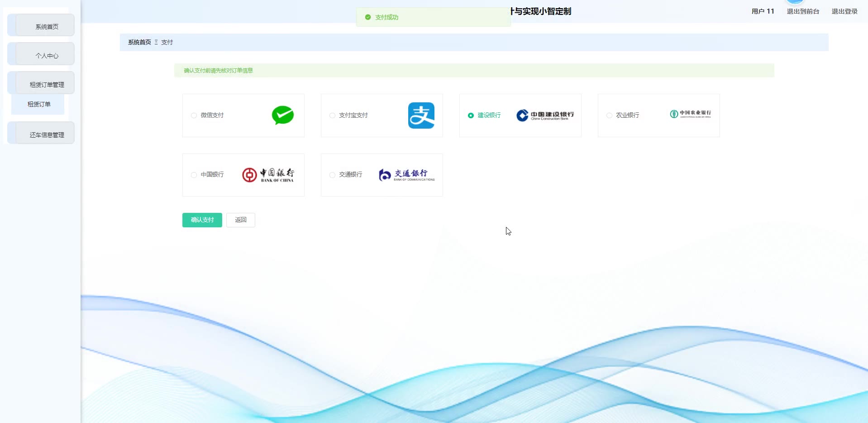Click the 交通银行 option label

pyautogui.click(x=351, y=175)
